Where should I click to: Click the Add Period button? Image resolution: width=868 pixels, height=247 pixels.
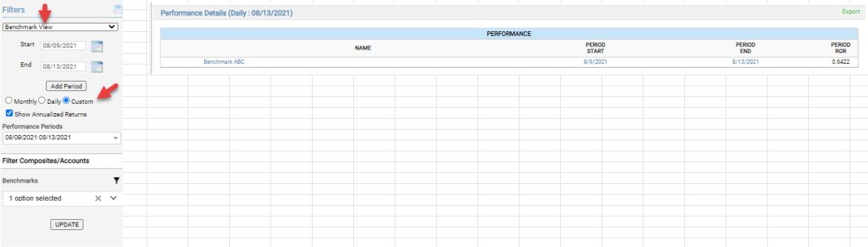click(66, 86)
